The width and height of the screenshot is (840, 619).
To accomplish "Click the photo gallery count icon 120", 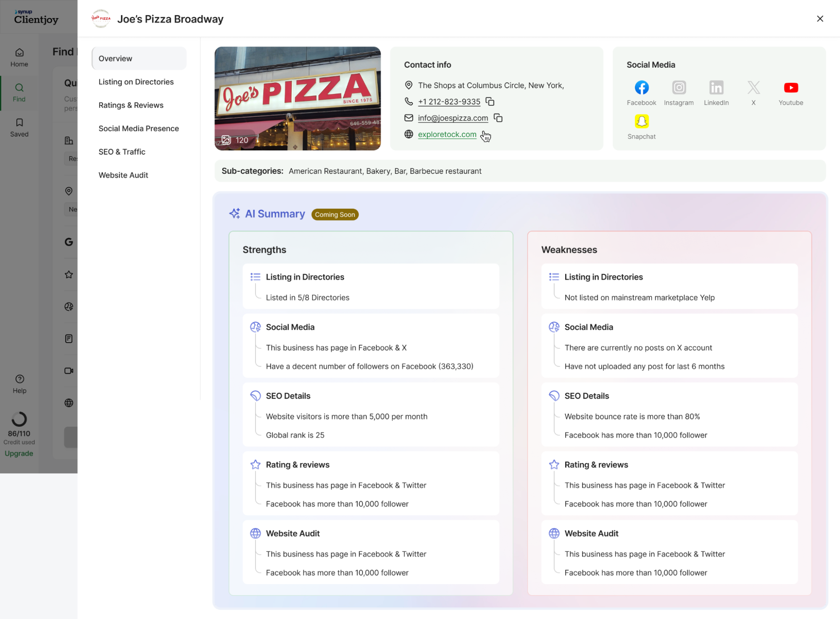I will (x=235, y=140).
